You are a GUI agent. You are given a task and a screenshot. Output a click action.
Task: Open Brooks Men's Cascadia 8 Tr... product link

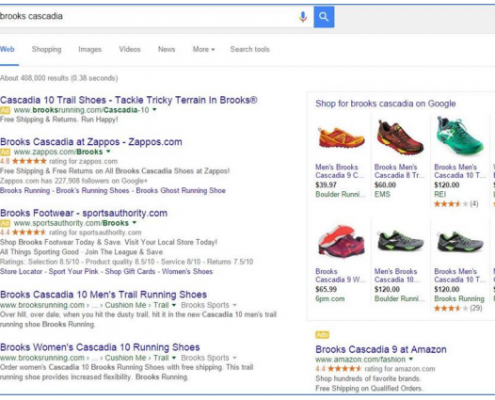point(399,171)
